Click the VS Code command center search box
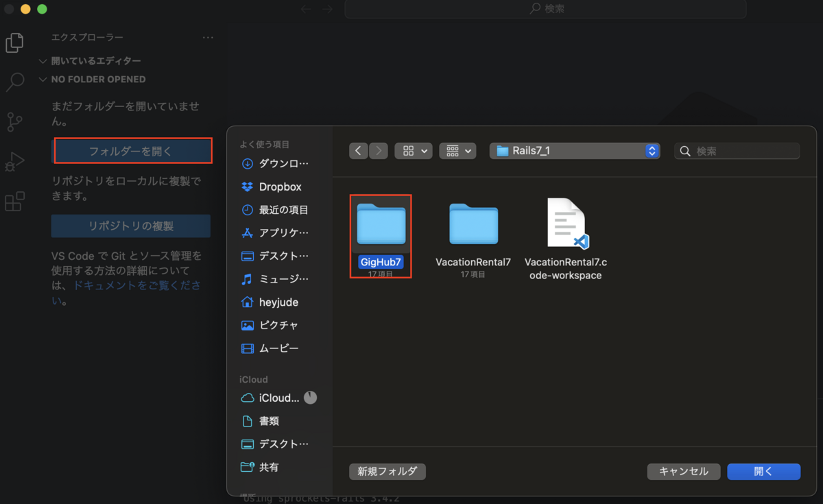This screenshot has width=823, height=504. tap(545, 9)
